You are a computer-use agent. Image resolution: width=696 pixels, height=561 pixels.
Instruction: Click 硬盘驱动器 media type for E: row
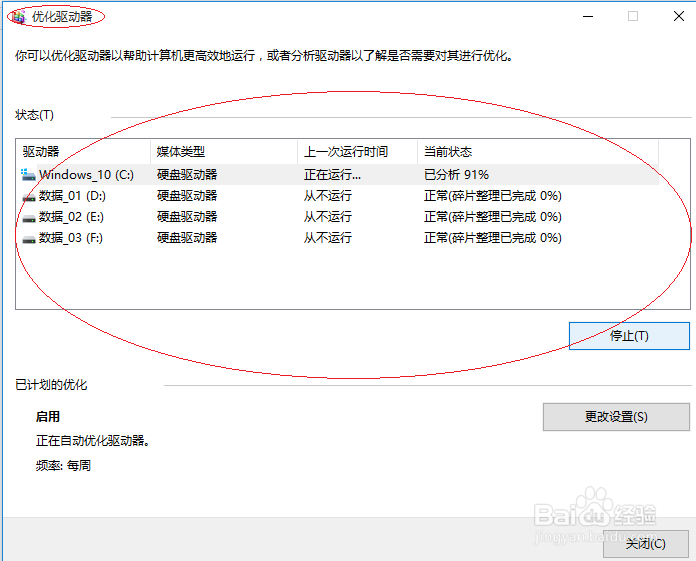pos(187,217)
